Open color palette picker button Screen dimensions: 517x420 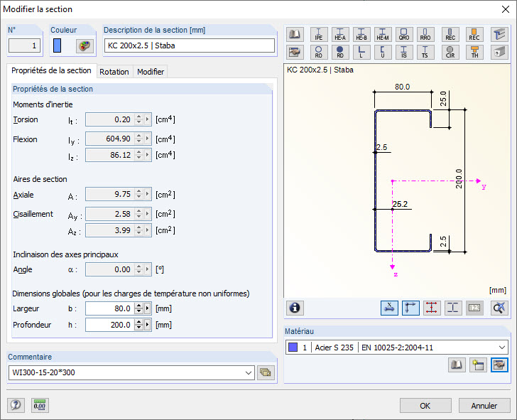coord(85,45)
